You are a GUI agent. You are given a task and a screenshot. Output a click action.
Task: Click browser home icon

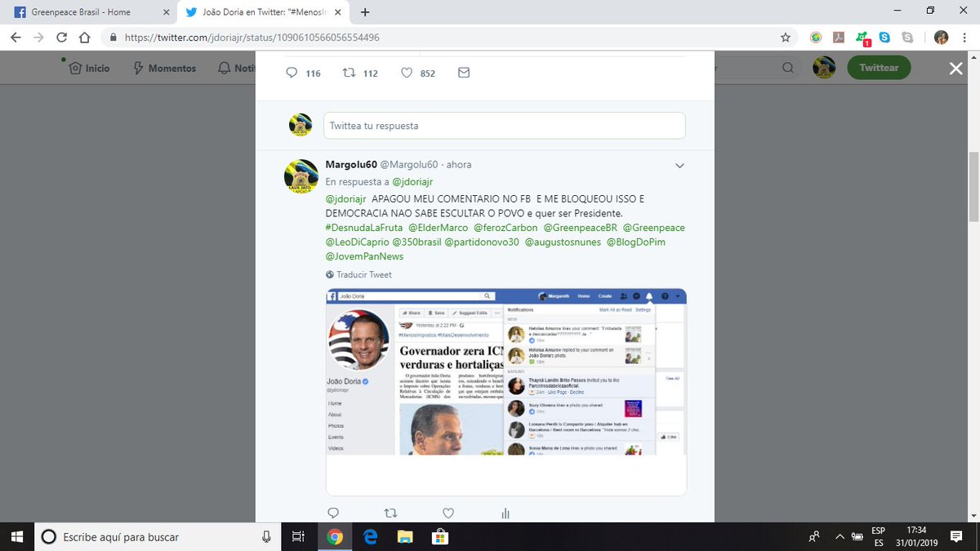(x=85, y=38)
